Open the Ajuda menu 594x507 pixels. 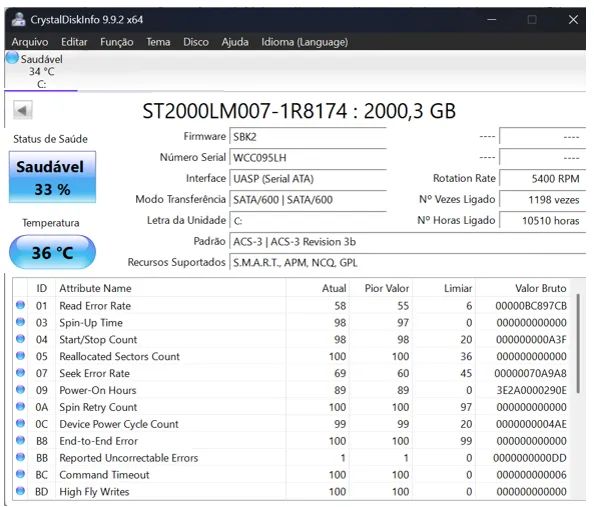pos(235,42)
